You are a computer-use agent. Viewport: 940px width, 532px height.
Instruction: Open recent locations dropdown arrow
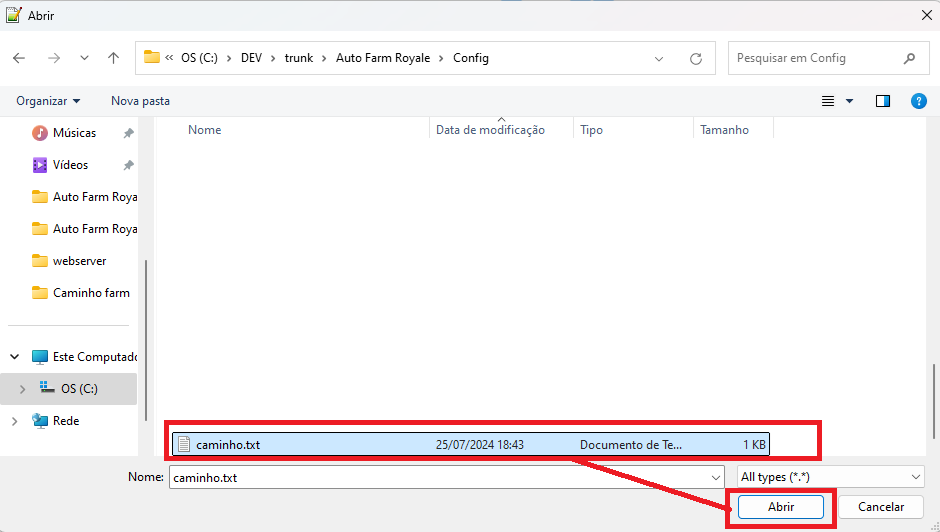tap(84, 58)
